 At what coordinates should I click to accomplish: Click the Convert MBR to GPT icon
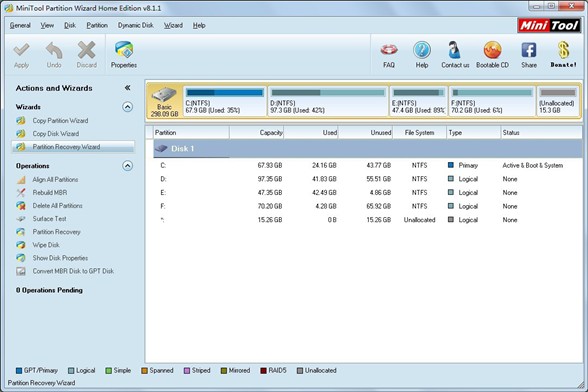click(21, 271)
